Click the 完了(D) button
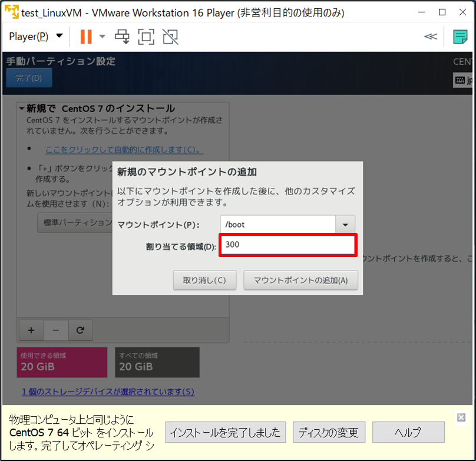476x461 pixels. click(x=29, y=78)
